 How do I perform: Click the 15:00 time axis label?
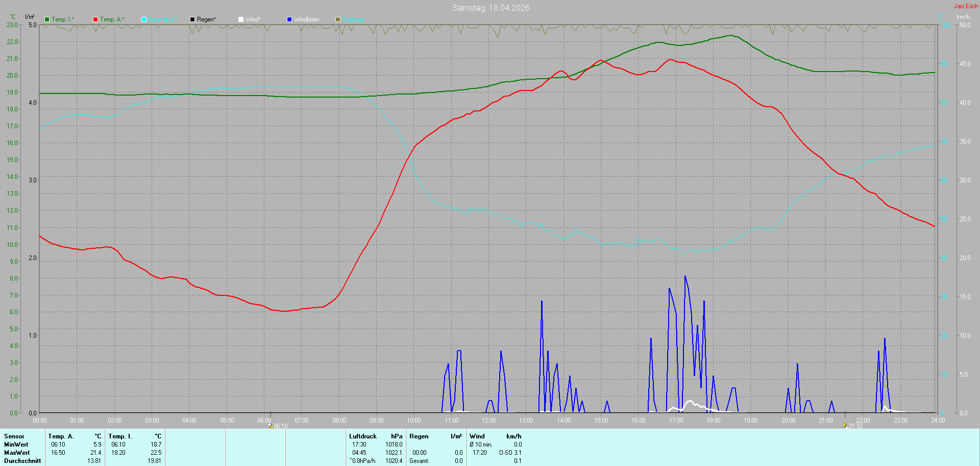coord(601,421)
